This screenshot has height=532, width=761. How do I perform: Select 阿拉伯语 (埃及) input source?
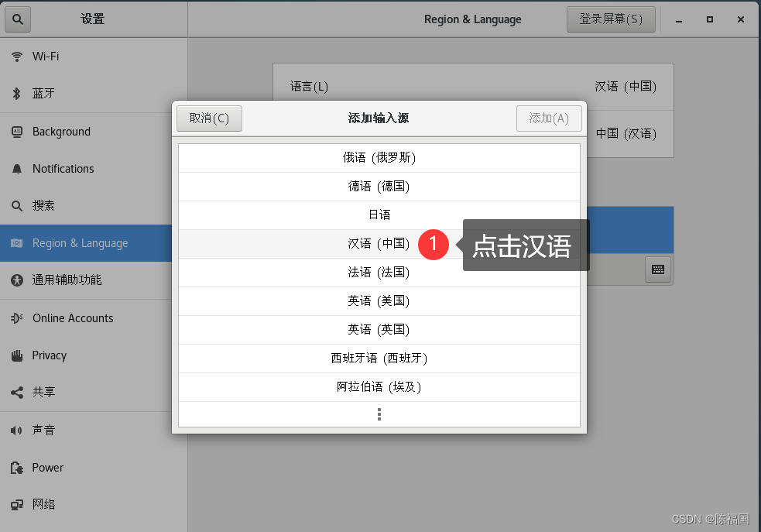click(x=379, y=387)
